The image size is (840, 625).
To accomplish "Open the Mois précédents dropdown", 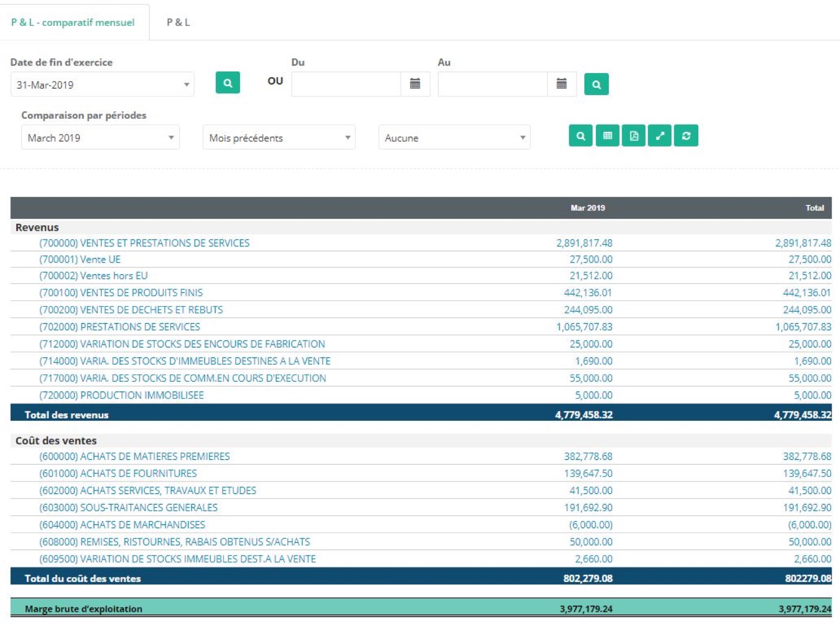I will (279, 138).
